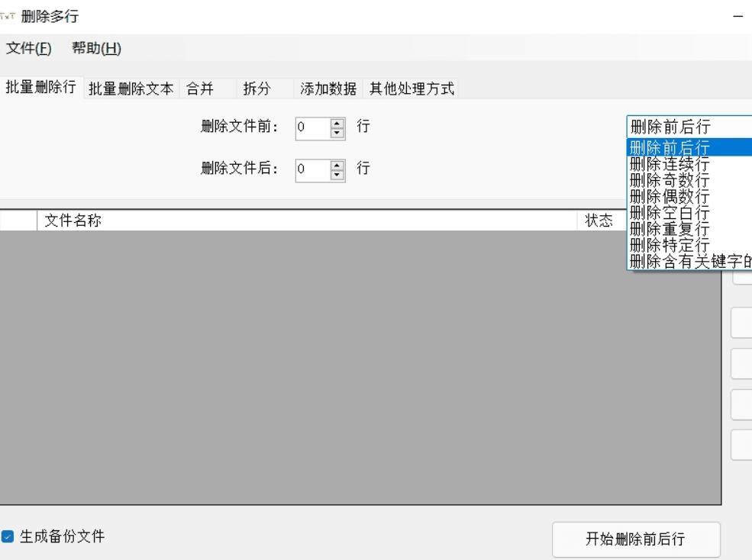Decrease the 删除文件前 line count
The image size is (752, 560).
[x=337, y=134]
